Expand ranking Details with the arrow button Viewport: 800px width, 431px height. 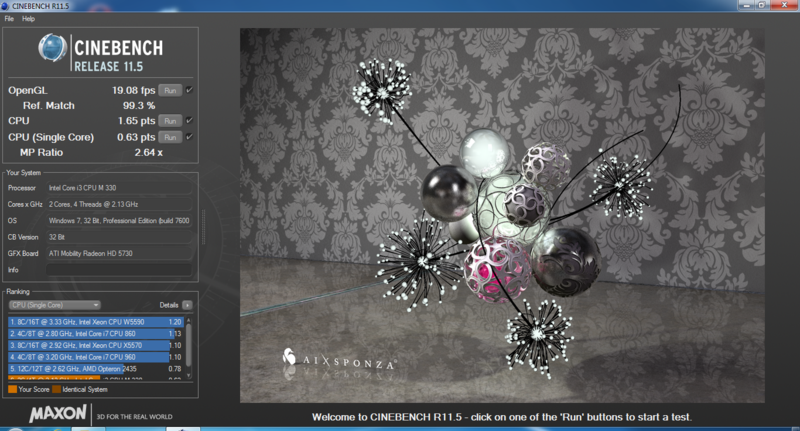(187, 305)
